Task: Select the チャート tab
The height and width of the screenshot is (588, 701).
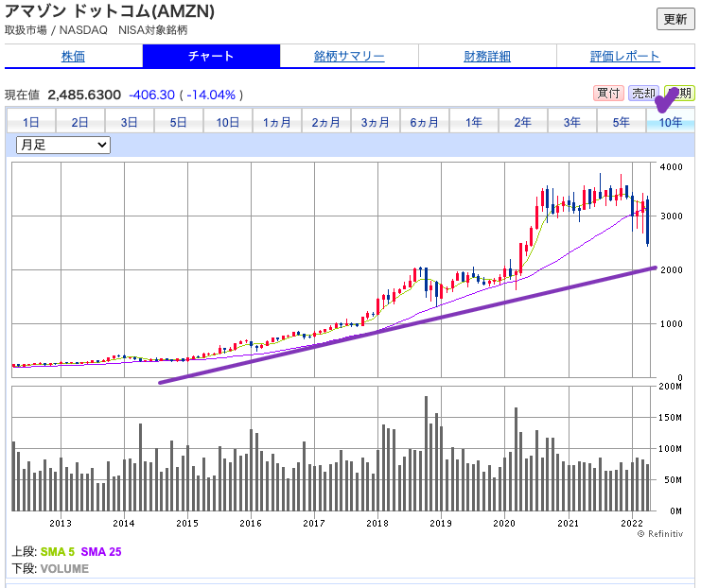Action: [x=212, y=57]
